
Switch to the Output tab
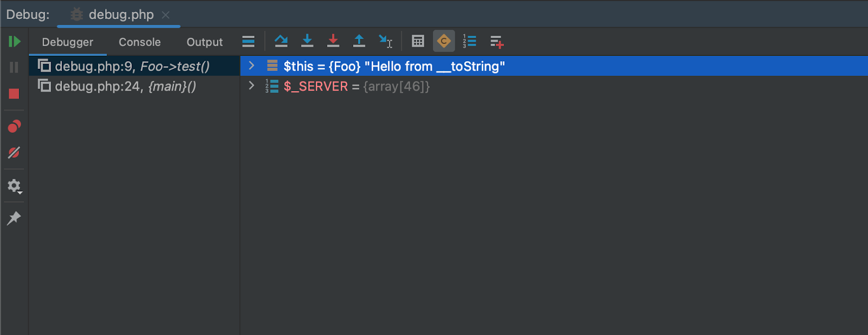205,42
